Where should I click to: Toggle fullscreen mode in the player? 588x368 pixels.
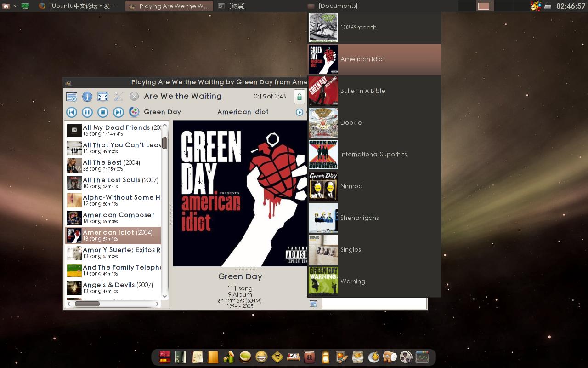103,96
